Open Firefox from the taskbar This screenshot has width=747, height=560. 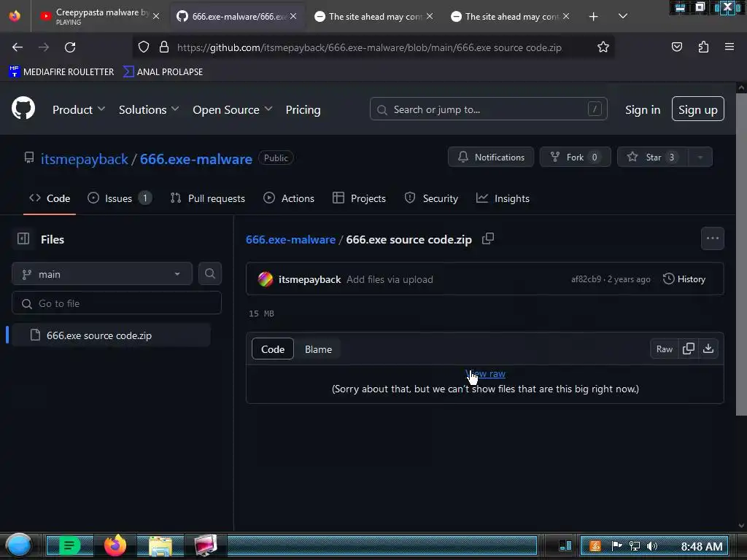[115, 545]
